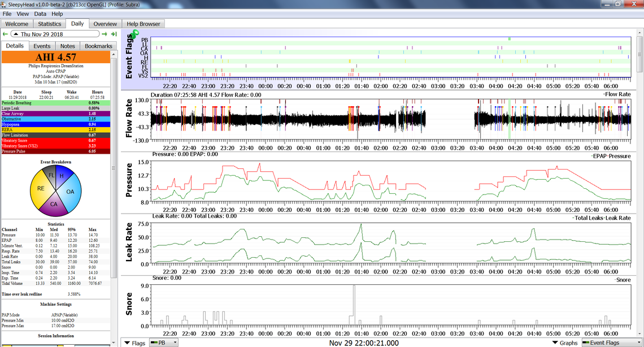The image size is (644, 347).
Task: Click the details panel scroll-down arrow
Action: click(114, 342)
